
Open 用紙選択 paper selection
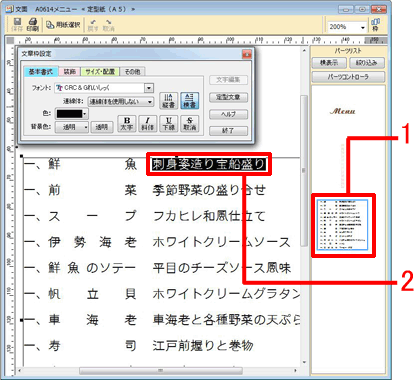click(x=63, y=25)
